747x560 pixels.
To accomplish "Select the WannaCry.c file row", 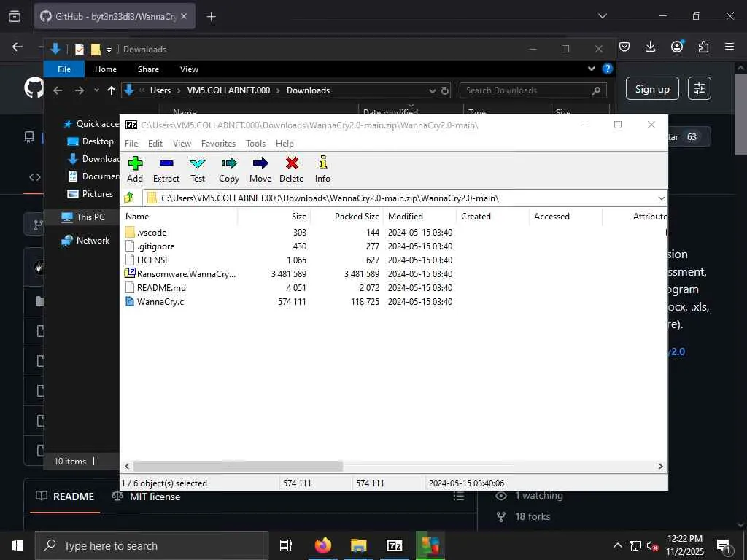I will click(289, 301).
